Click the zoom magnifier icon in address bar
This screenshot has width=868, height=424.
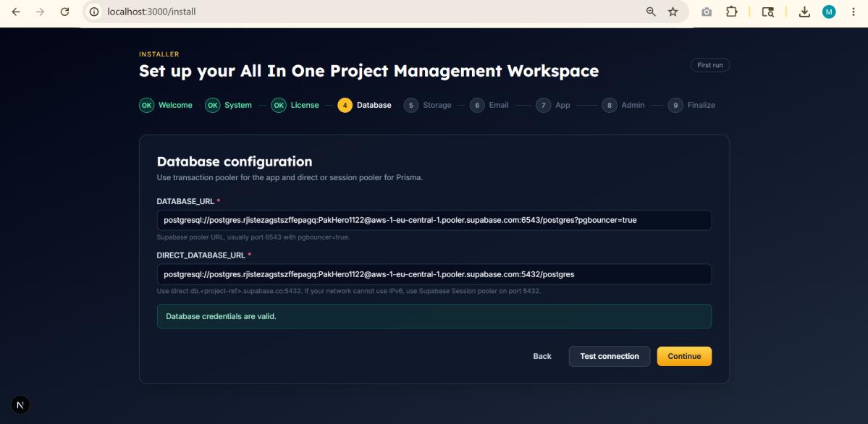click(x=651, y=12)
